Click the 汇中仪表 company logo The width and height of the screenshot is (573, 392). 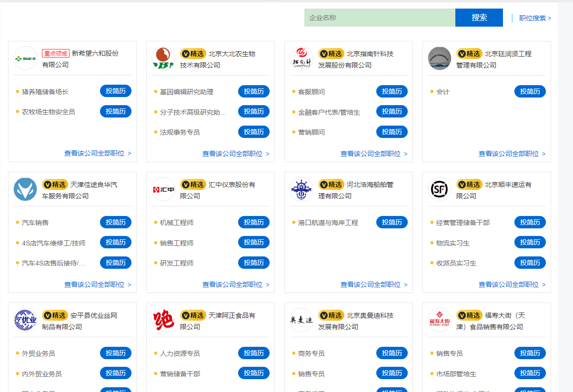pyautogui.click(x=163, y=189)
